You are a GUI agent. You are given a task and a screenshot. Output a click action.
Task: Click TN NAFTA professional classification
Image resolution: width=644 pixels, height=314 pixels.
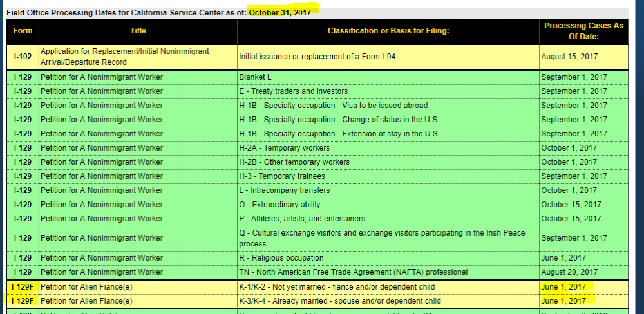(x=388, y=272)
